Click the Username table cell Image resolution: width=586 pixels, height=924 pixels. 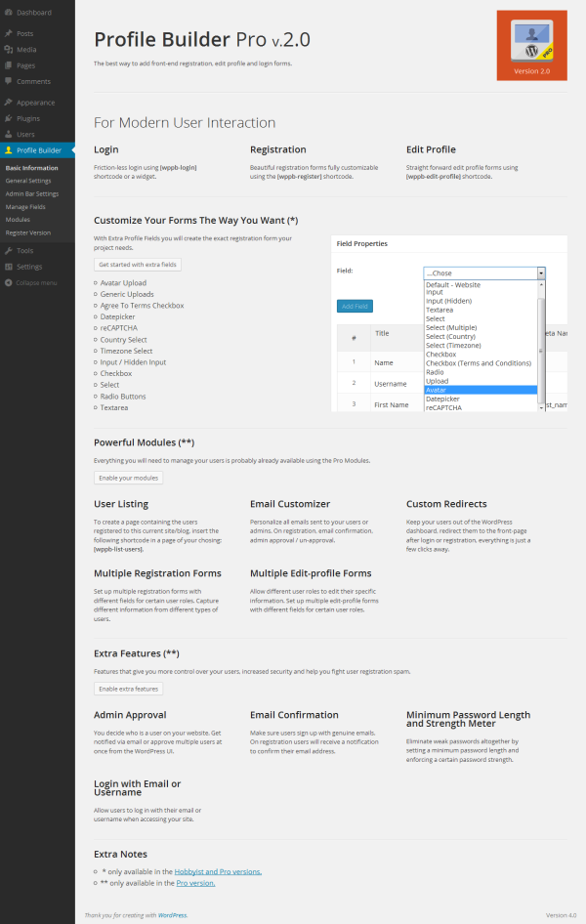tap(391, 384)
